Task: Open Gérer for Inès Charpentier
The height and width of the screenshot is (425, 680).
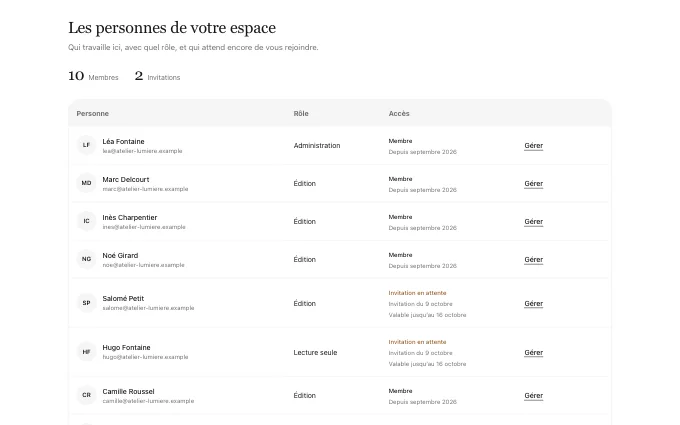Action: [x=533, y=222]
